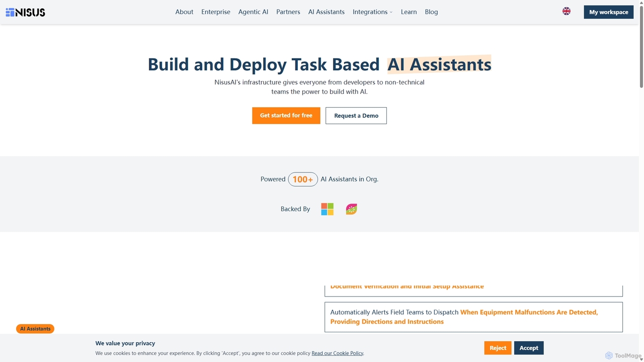Click the colorful leaf backer logo
The width and height of the screenshot is (644, 362).
tap(352, 209)
